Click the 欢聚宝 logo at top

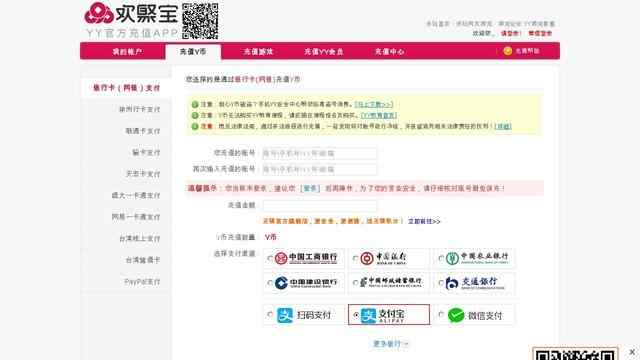[131, 14]
